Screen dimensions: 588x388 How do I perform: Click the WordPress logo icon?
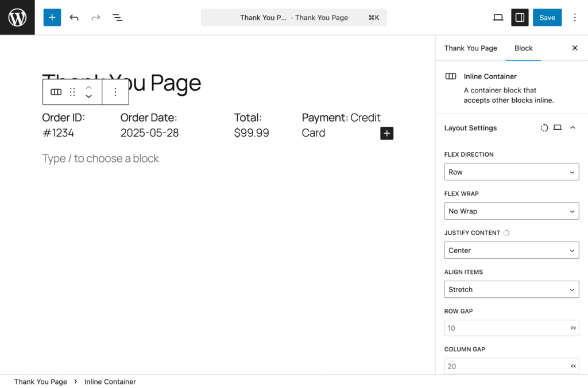coord(17,17)
